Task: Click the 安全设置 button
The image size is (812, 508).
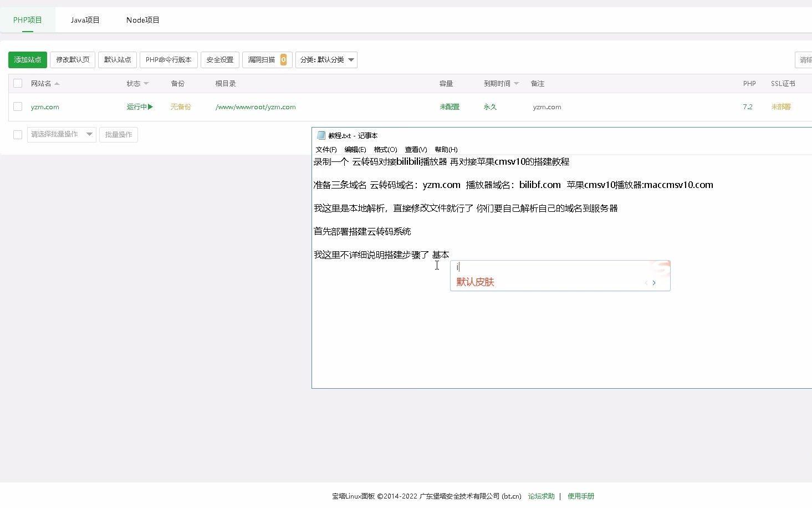Action: coord(220,60)
